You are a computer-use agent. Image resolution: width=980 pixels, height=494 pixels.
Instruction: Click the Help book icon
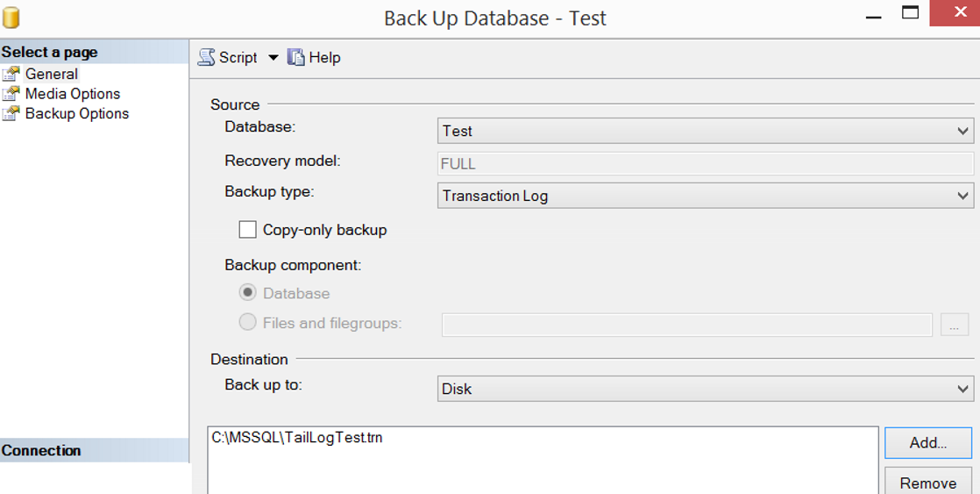pos(295,58)
